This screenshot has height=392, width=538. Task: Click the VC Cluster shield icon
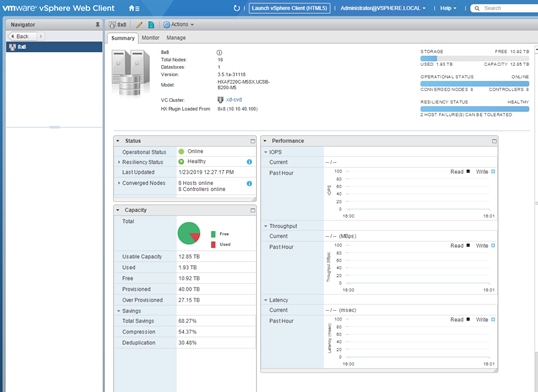[x=220, y=100]
